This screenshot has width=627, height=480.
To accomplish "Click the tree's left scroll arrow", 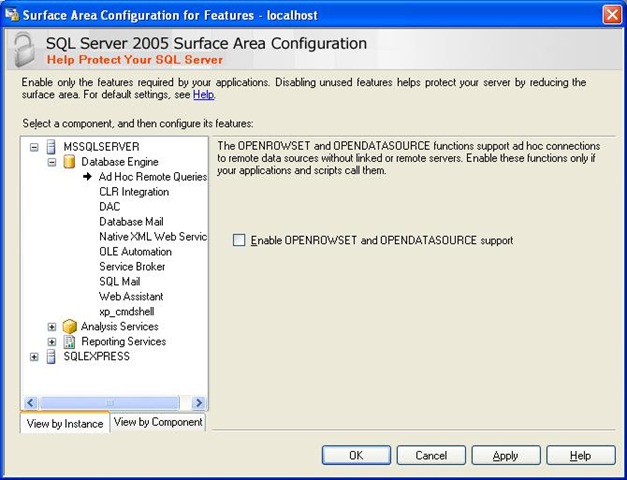I will 31,402.
